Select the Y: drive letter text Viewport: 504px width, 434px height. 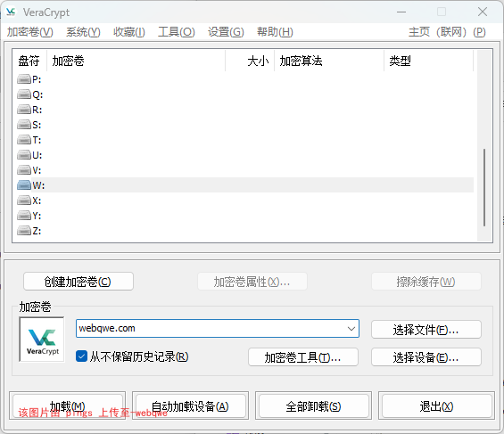point(37,216)
